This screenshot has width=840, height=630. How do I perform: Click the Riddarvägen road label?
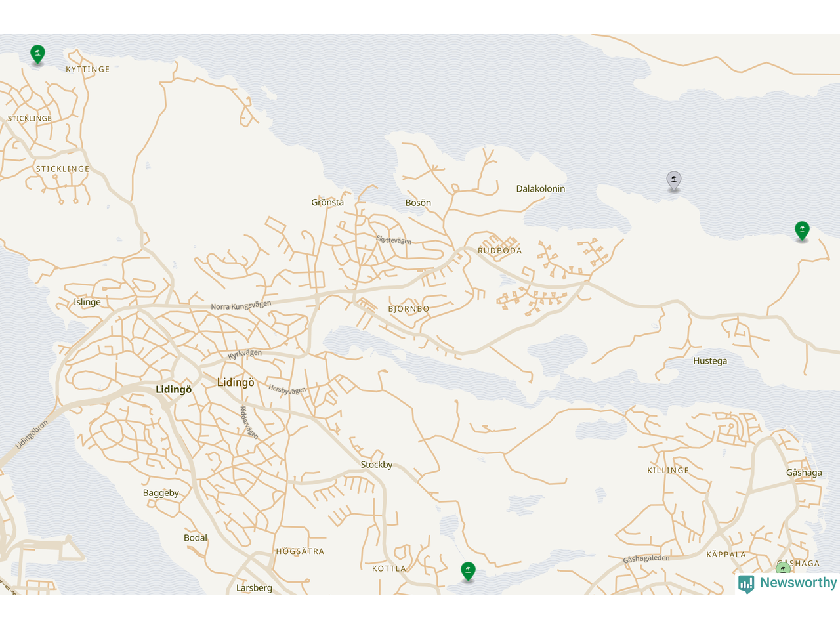pyautogui.click(x=249, y=423)
